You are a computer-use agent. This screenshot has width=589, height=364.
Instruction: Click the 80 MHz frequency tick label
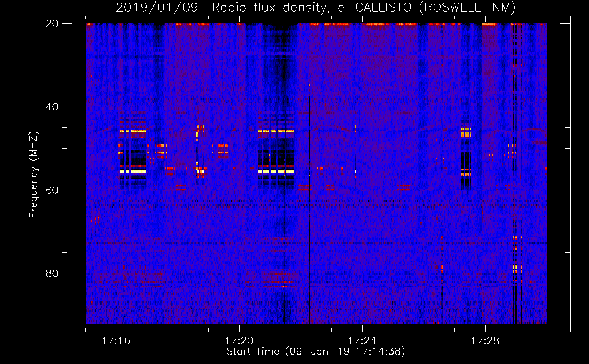(x=52, y=273)
